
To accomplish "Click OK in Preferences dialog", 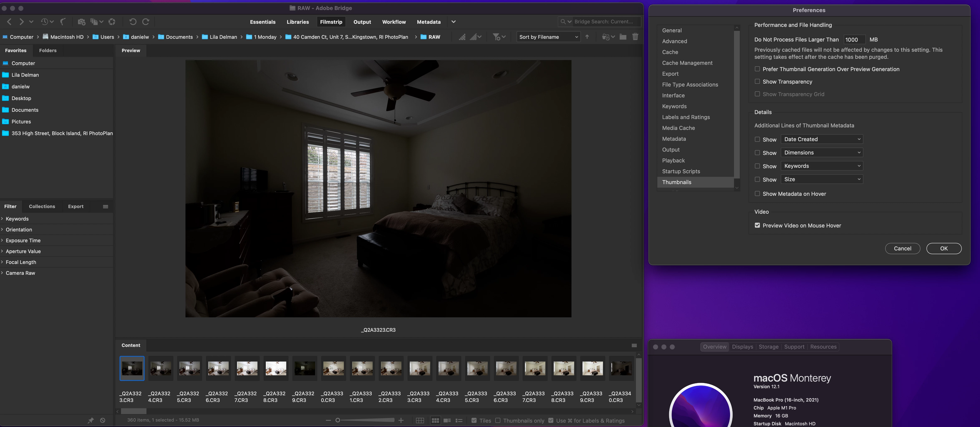I will (x=943, y=248).
